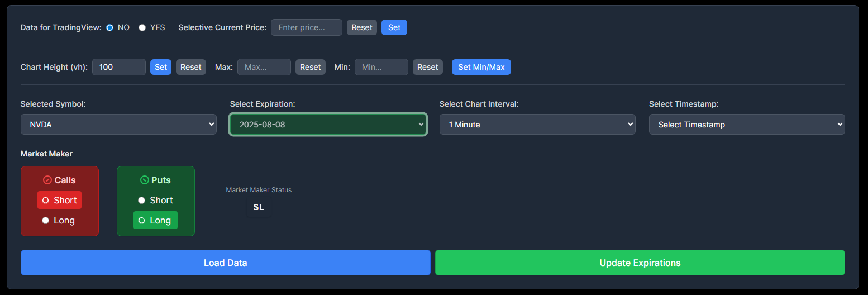Expand the Select Expiration dropdown
The height and width of the screenshot is (295, 868).
pyautogui.click(x=328, y=125)
